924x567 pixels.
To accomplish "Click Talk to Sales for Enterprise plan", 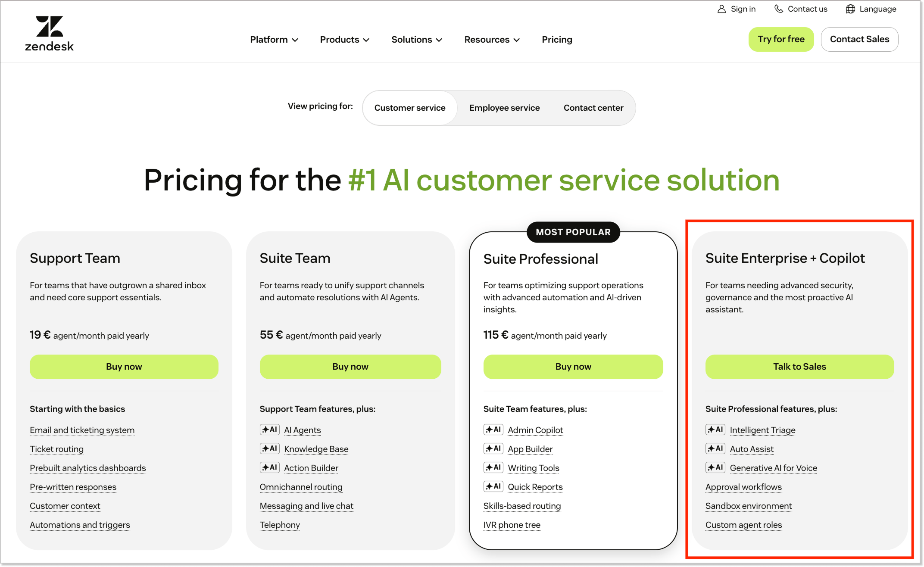I will tap(799, 367).
